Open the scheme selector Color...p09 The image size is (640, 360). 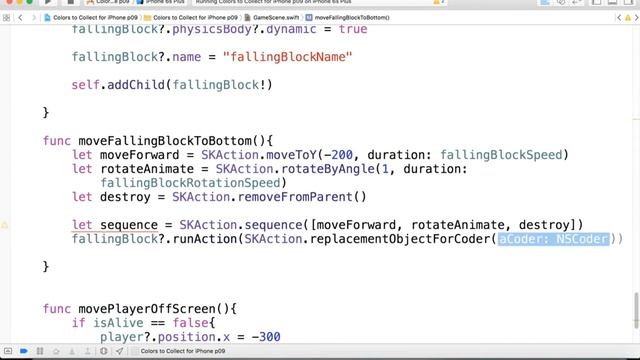pos(108,2)
